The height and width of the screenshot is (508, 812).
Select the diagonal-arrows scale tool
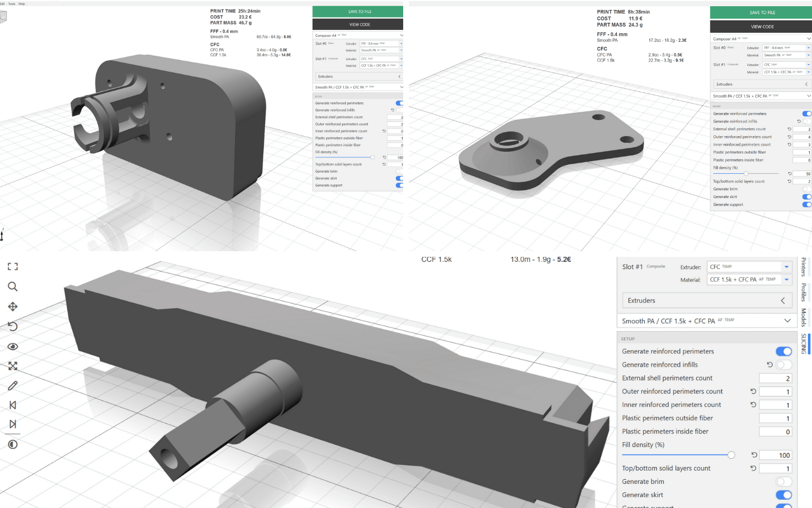12,366
